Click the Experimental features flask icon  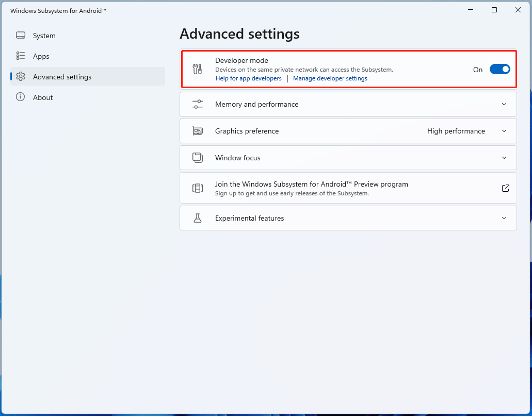pyautogui.click(x=198, y=218)
